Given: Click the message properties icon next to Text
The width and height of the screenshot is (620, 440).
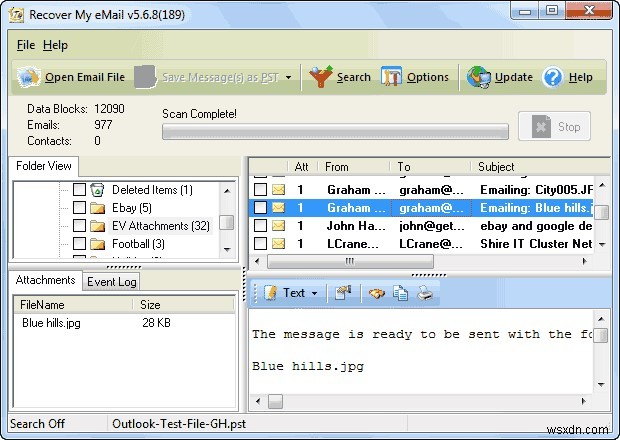Looking at the screenshot, I should 343,293.
